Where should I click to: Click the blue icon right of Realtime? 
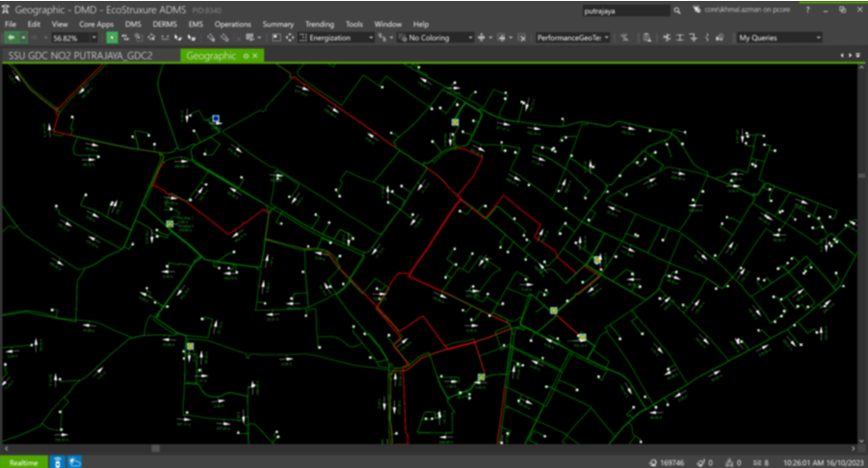(57, 462)
